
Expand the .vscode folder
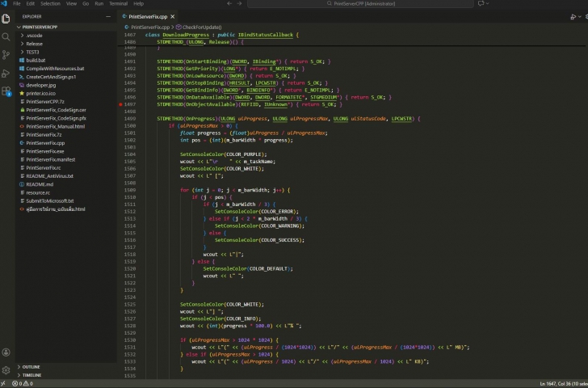point(34,36)
